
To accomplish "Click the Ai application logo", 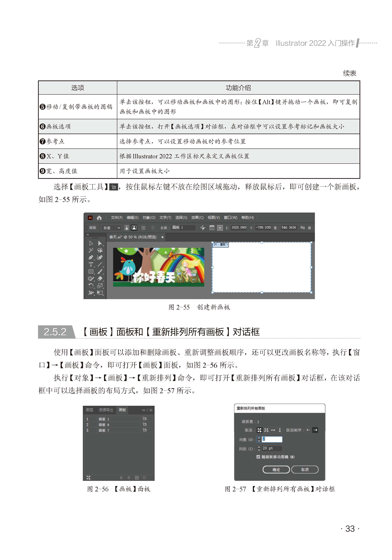I will (90, 218).
